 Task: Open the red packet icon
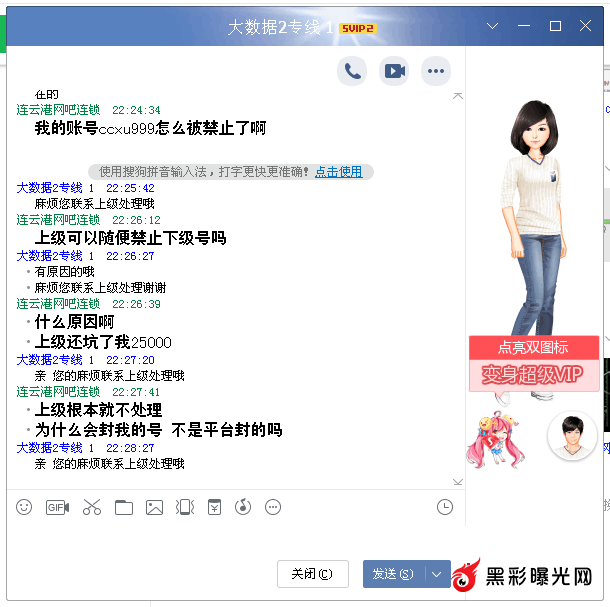pos(214,507)
